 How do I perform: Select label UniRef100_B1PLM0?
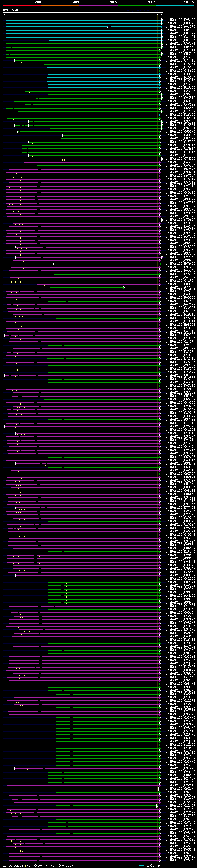[x=180, y=551]
